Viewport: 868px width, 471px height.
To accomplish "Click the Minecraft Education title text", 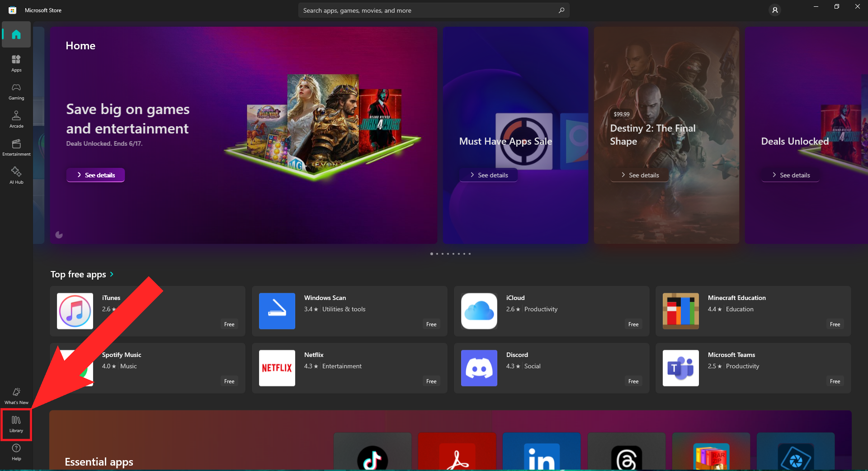I will coord(737,298).
